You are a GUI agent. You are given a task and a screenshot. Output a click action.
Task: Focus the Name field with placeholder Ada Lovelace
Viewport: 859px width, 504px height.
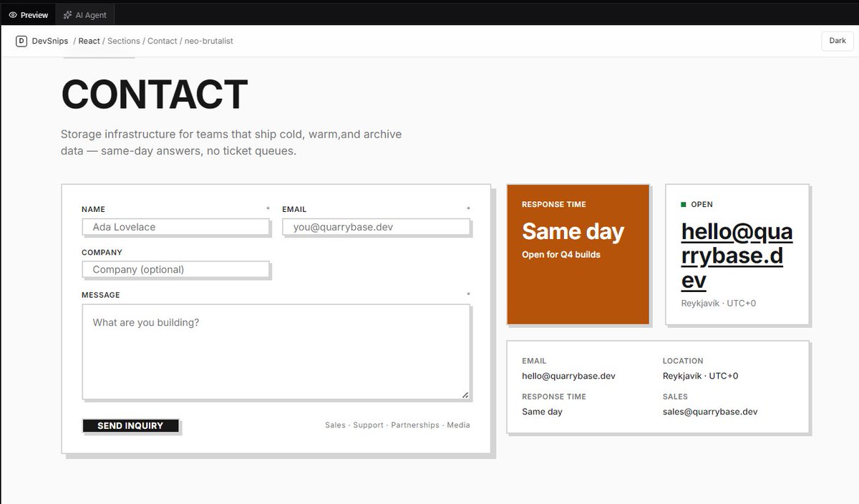pos(175,227)
